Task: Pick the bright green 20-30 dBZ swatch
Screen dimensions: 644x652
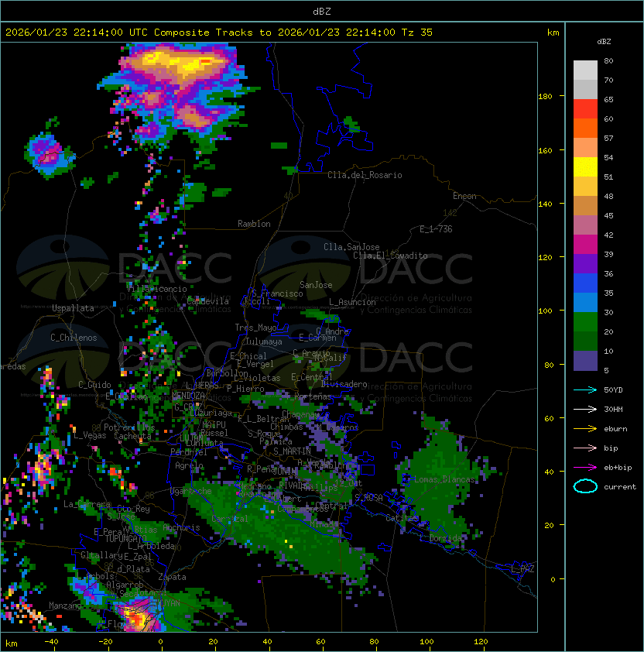Action: tap(585, 322)
